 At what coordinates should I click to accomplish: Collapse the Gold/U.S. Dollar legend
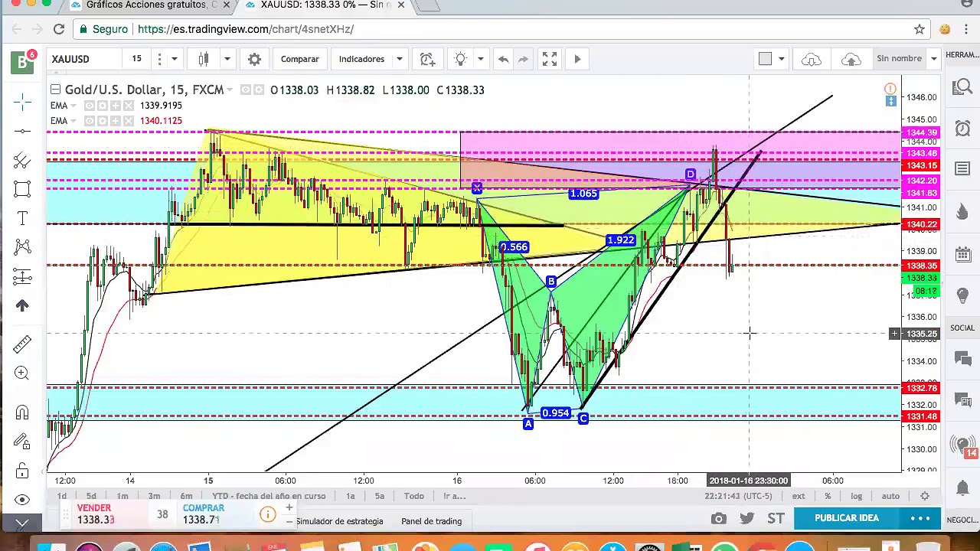pyautogui.click(x=55, y=90)
